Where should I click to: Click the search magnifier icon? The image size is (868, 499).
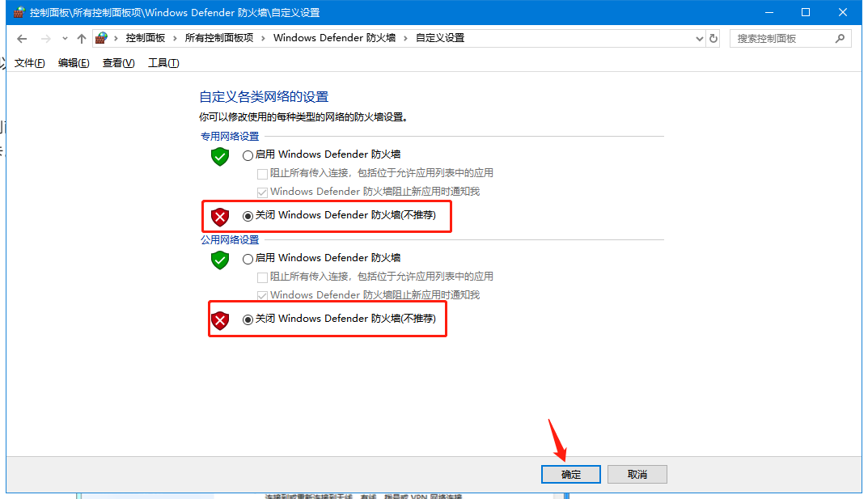coord(840,38)
